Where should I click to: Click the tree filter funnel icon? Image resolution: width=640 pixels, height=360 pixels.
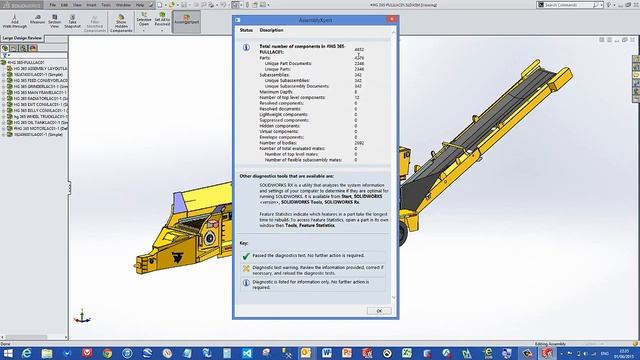point(5,56)
